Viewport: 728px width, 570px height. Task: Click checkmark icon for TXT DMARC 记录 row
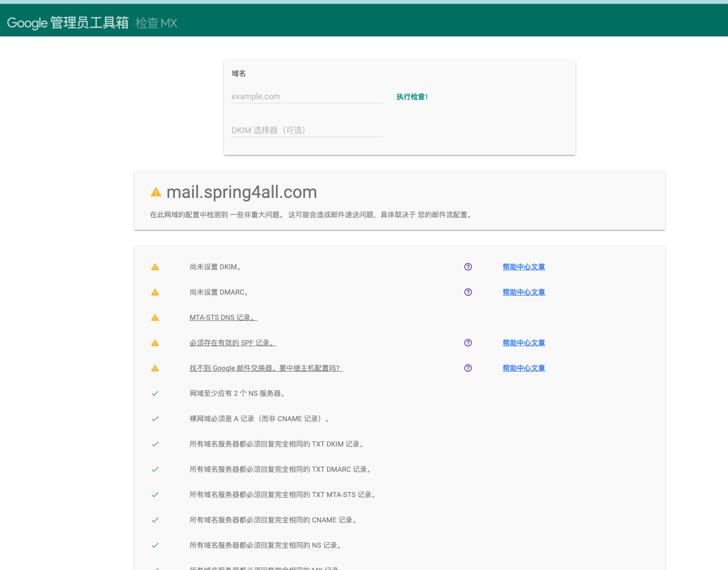tap(155, 469)
